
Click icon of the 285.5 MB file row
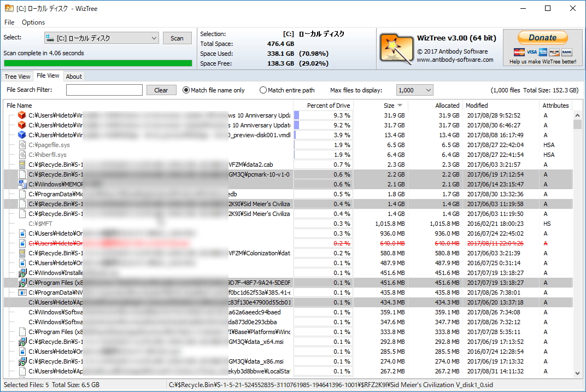(x=22, y=352)
